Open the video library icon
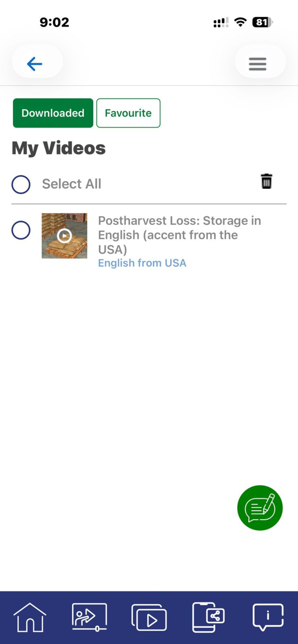The height and width of the screenshot is (644, 298). (149, 617)
